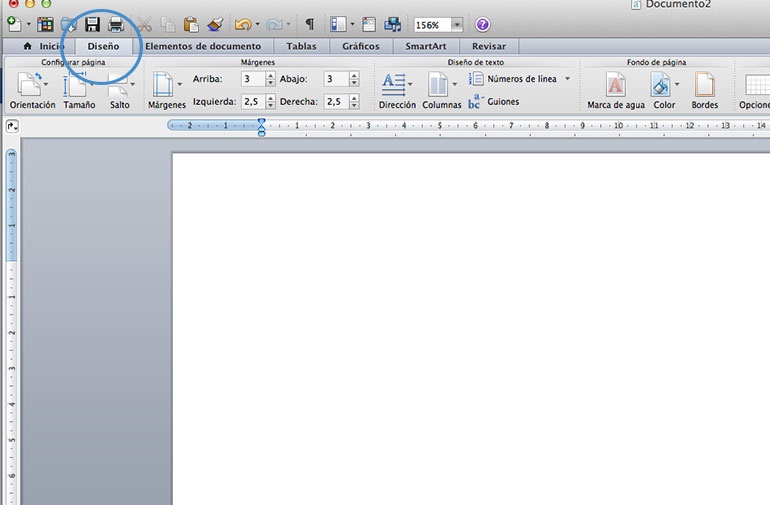Open the Marca de agua watermark tool
The height and width of the screenshot is (505, 770).
616,90
